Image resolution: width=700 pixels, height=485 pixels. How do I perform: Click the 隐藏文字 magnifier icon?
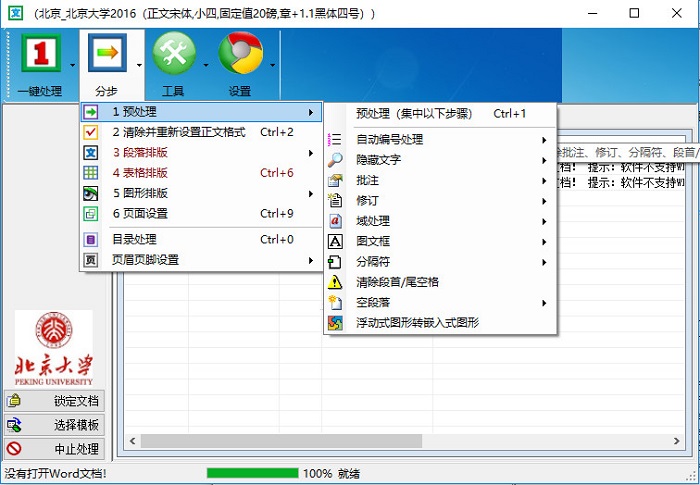[336, 160]
